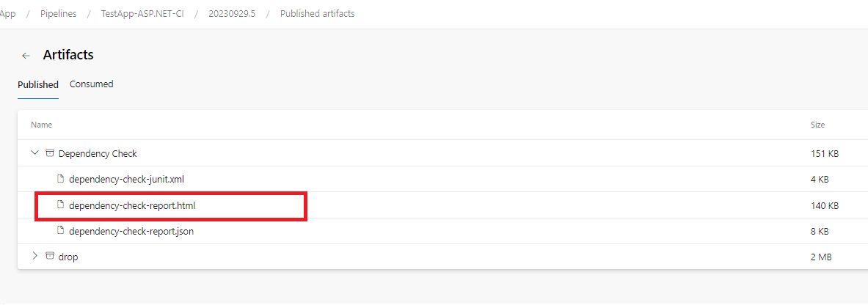The width and height of the screenshot is (868, 305).
Task: Switch to the Consumed tab
Action: (92, 84)
